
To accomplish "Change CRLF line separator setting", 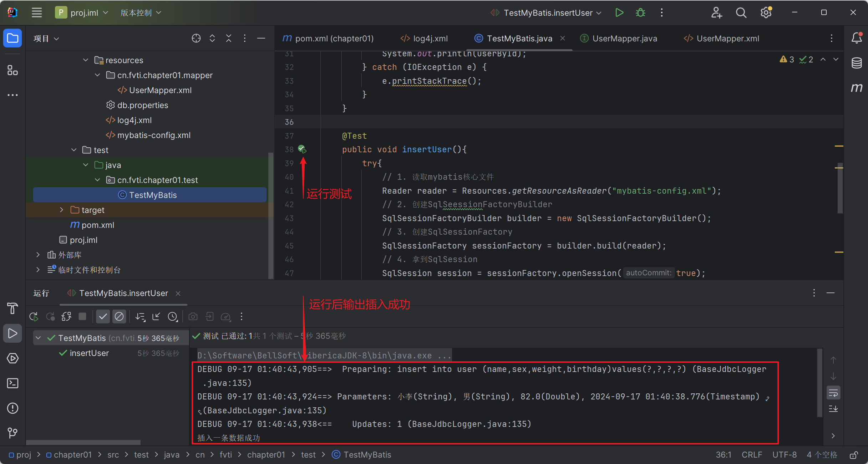I will [x=752, y=455].
